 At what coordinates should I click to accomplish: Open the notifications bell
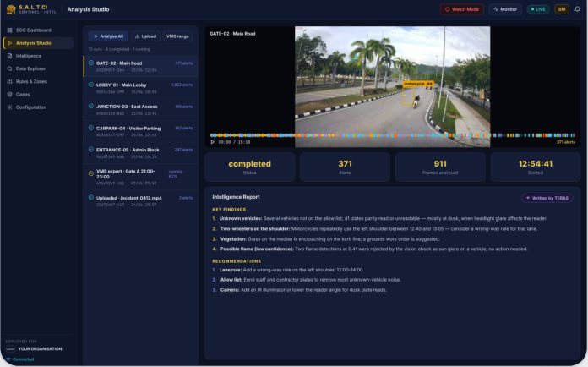pos(577,9)
